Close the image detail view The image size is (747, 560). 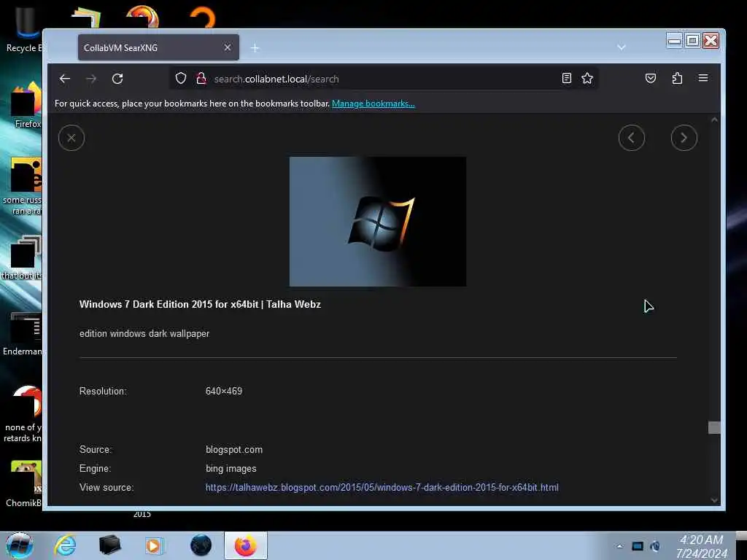71,138
